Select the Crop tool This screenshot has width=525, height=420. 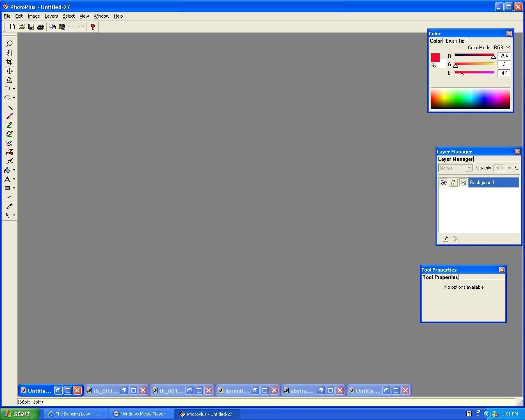9,62
